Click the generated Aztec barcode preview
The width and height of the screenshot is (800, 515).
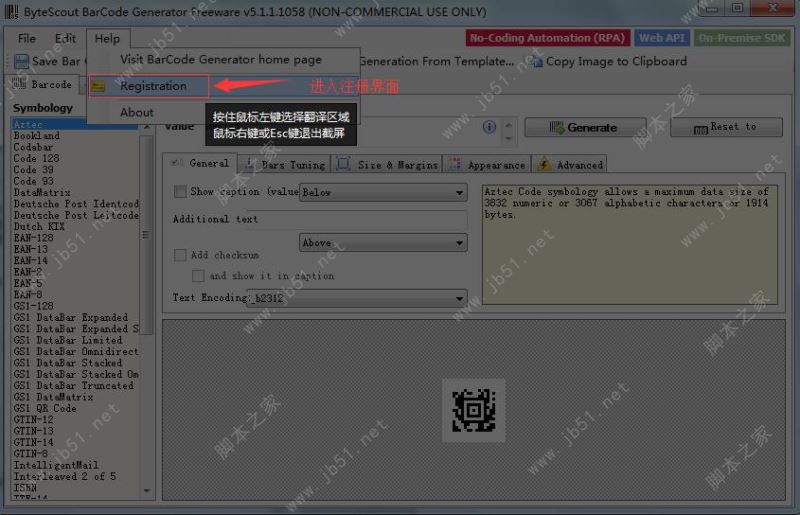(473, 410)
